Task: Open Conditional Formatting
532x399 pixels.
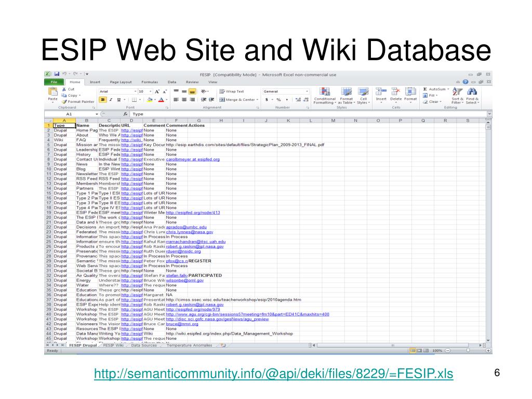Action: point(325,96)
